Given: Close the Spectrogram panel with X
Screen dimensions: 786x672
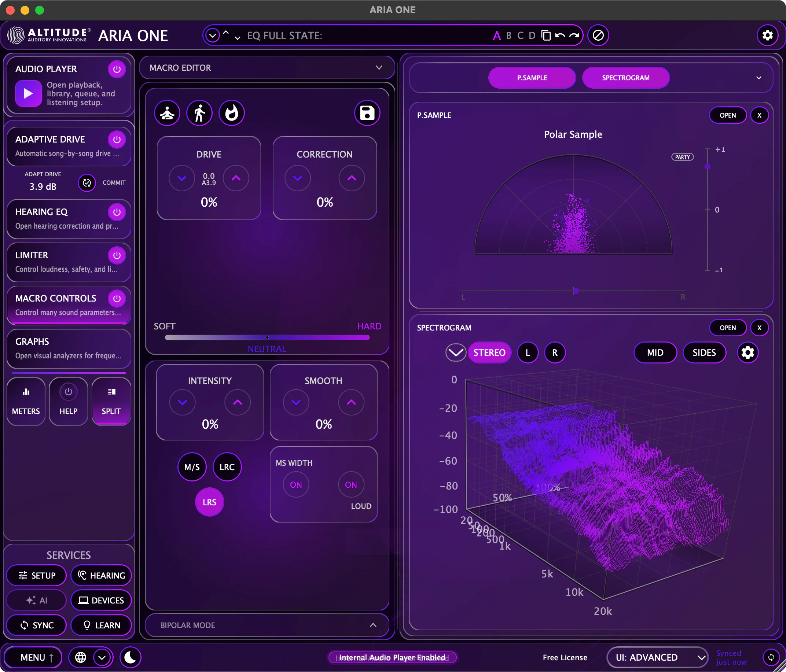Looking at the screenshot, I should [x=759, y=328].
